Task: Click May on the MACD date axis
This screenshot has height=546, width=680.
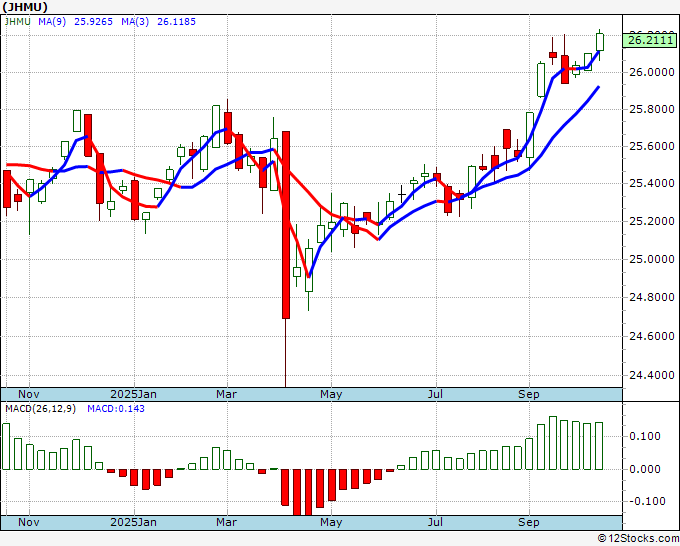Action: click(x=331, y=522)
